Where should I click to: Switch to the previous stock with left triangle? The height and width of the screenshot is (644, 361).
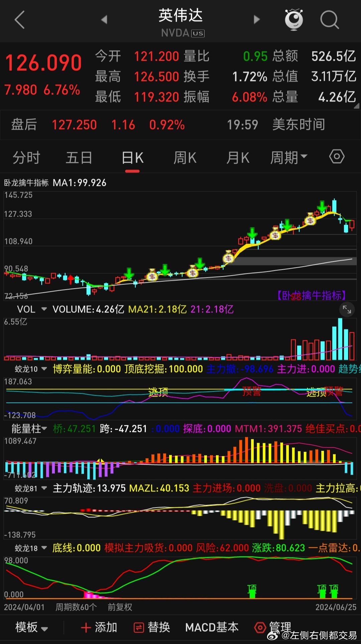tap(104, 20)
